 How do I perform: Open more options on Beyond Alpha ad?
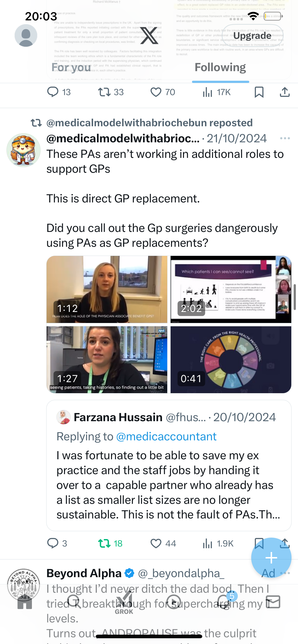[x=285, y=573]
